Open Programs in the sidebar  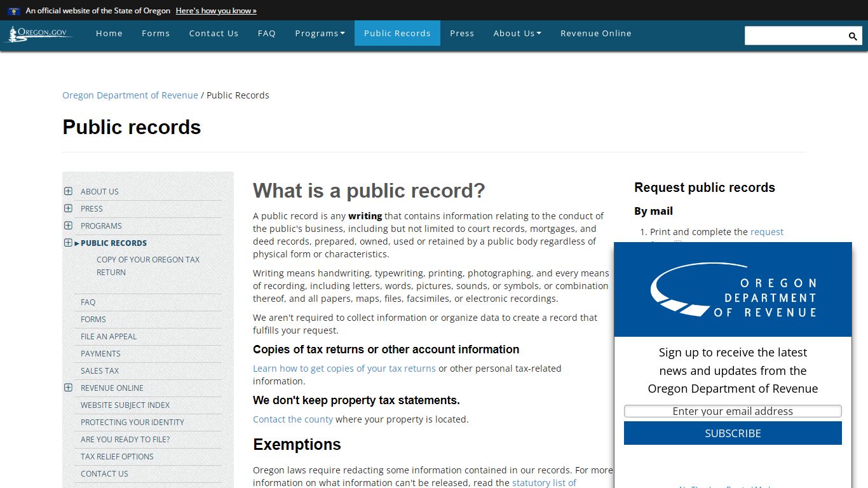[101, 226]
